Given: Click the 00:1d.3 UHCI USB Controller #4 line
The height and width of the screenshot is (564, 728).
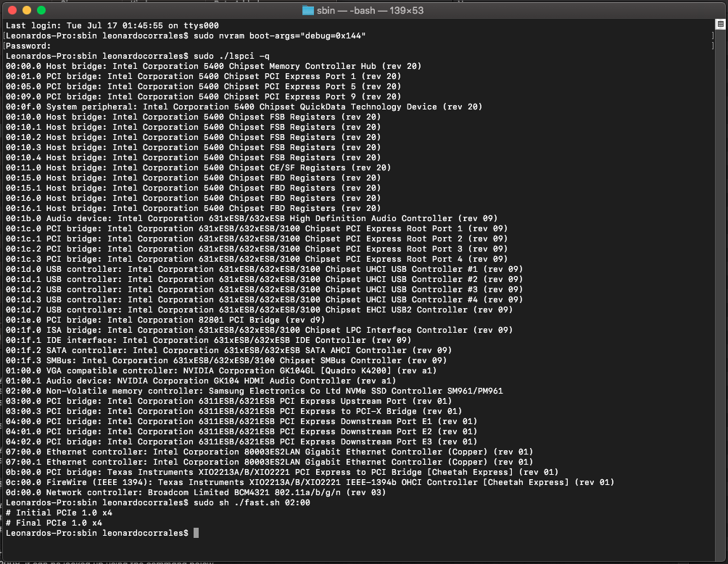Looking at the screenshot, I should pyautogui.click(x=264, y=300).
